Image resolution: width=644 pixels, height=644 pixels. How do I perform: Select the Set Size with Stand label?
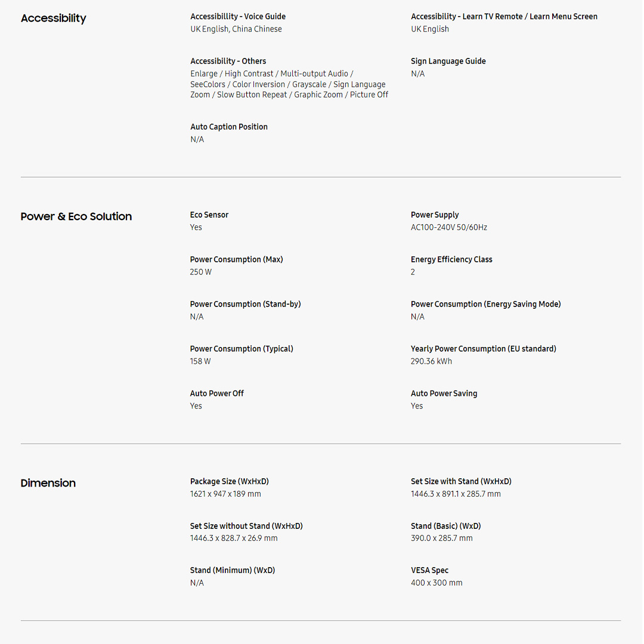[x=461, y=481]
